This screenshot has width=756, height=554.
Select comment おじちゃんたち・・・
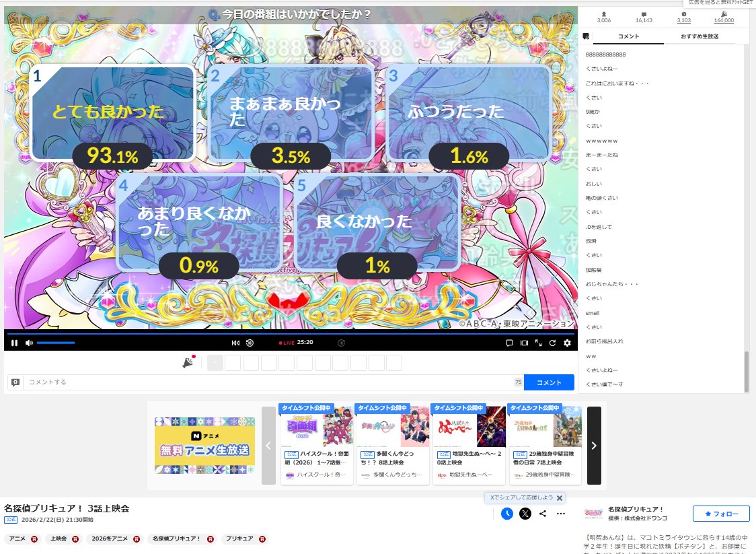(x=612, y=284)
